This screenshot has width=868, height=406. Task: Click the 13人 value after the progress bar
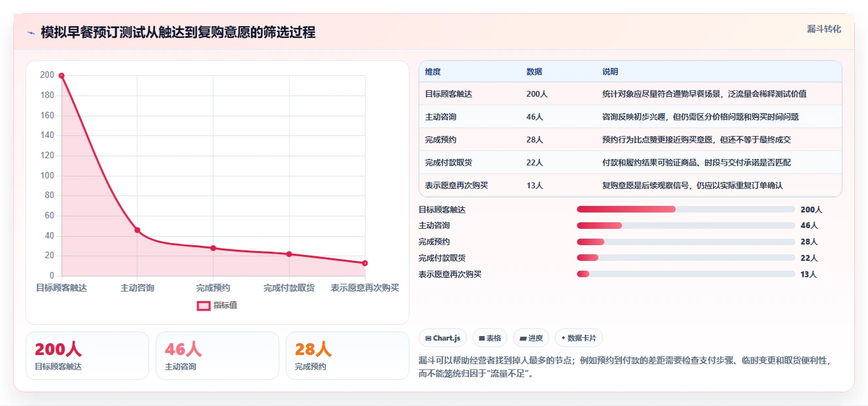coord(809,275)
